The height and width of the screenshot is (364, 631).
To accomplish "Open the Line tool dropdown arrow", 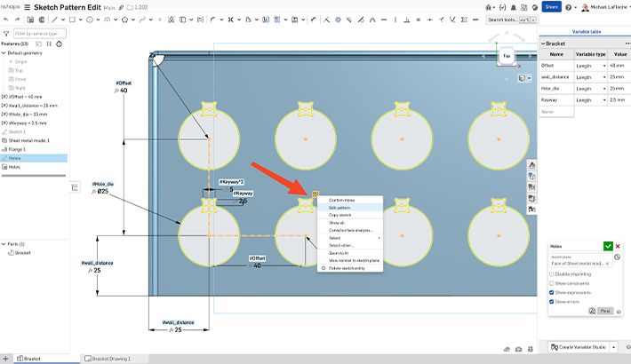I will pyautogui.click(x=63, y=20).
